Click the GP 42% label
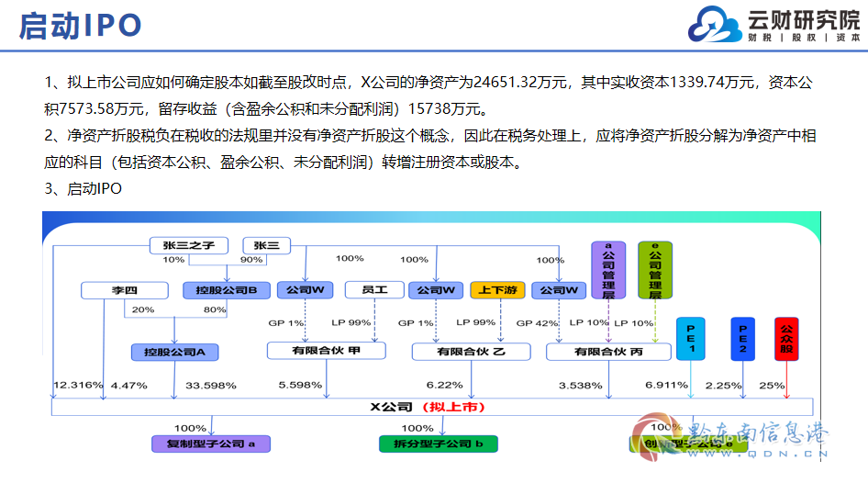This screenshot has width=868, height=483. coord(538,323)
